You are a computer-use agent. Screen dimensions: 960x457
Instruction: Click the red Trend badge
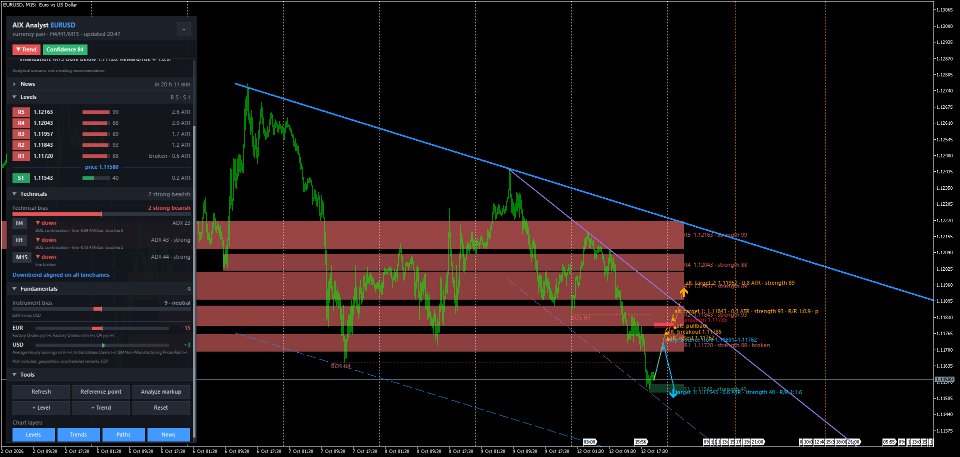[26, 50]
